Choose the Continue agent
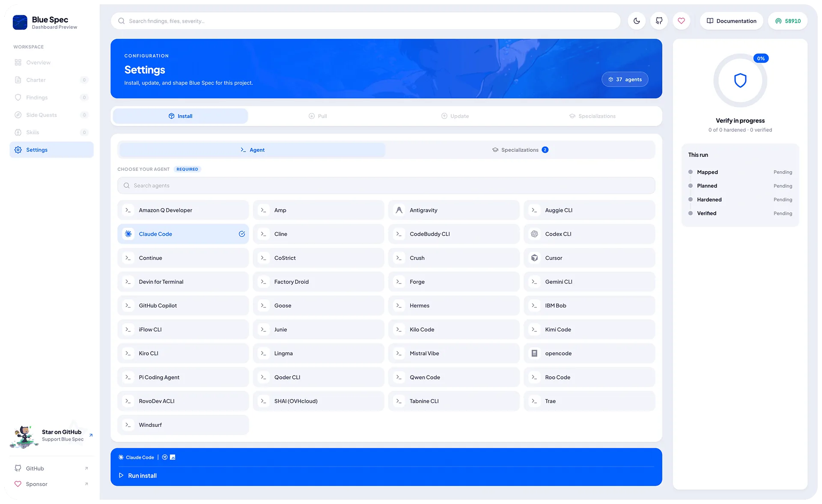 click(183, 258)
